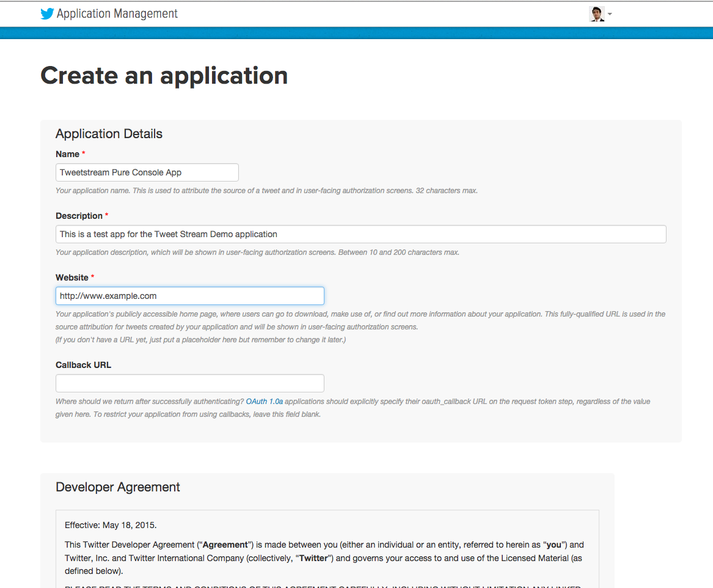713x588 pixels.
Task: Click the Callback URL label
Action: pyautogui.click(x=83, y=365)
